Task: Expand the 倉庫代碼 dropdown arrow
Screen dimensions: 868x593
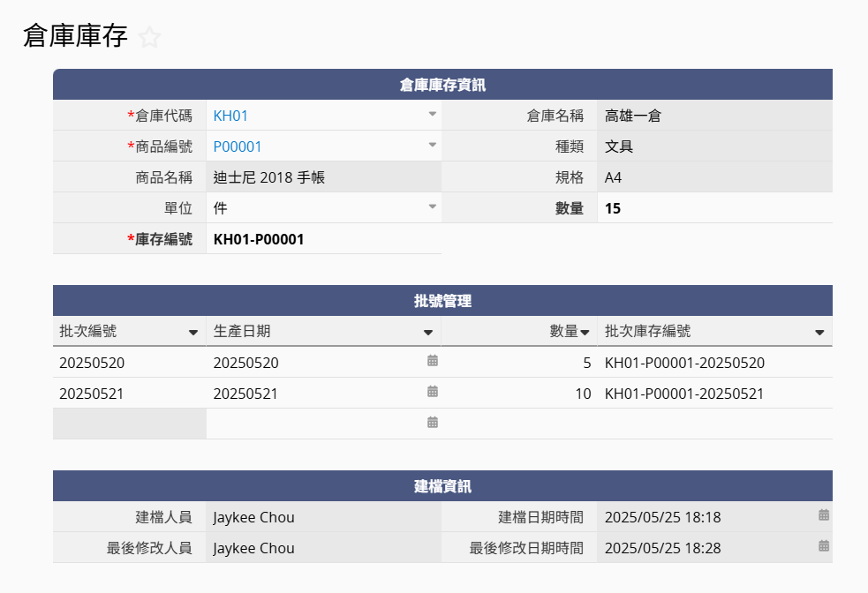Action: [433, 115]
